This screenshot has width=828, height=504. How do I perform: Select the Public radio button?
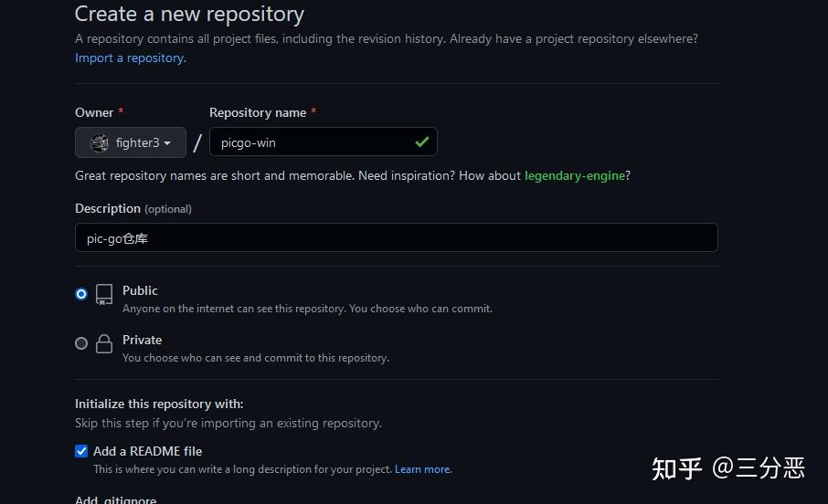click(81, 294)
